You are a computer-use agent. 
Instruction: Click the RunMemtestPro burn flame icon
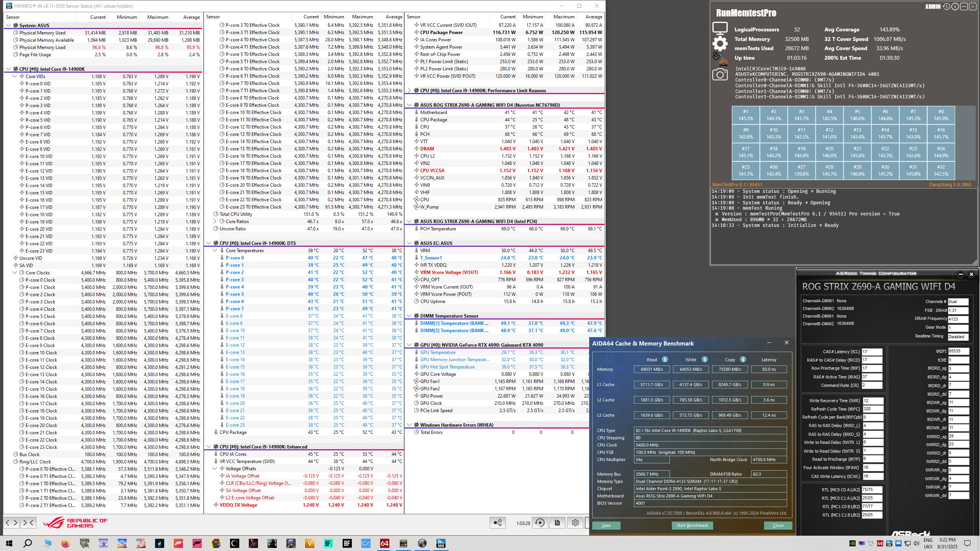720,59
